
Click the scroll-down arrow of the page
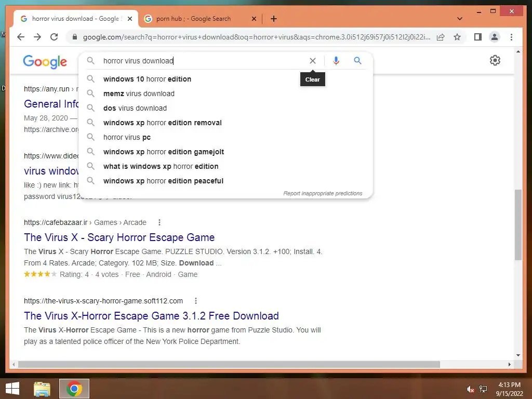click(518, 355)
